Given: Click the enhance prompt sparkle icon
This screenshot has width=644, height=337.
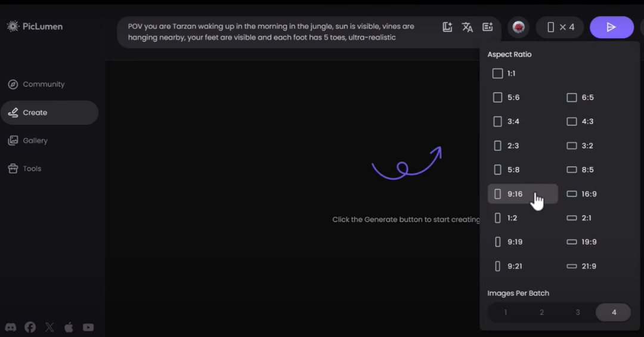Looking at the screenshot, I should (x=487, y=27).
